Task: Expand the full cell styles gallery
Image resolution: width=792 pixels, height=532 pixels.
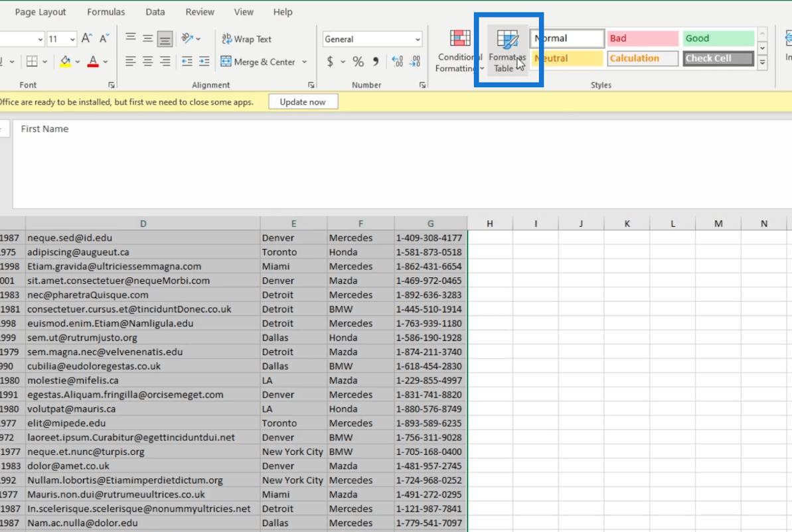Action: [763, 62]
